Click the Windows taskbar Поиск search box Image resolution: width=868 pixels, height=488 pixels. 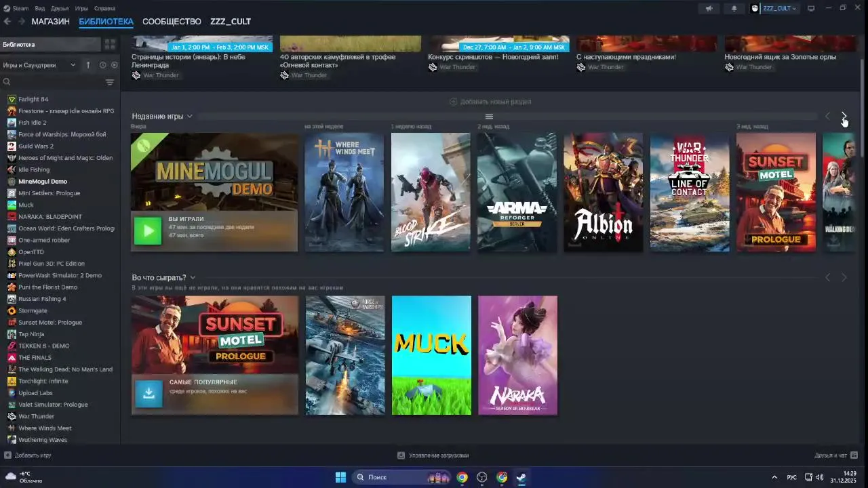click(402, 477)
